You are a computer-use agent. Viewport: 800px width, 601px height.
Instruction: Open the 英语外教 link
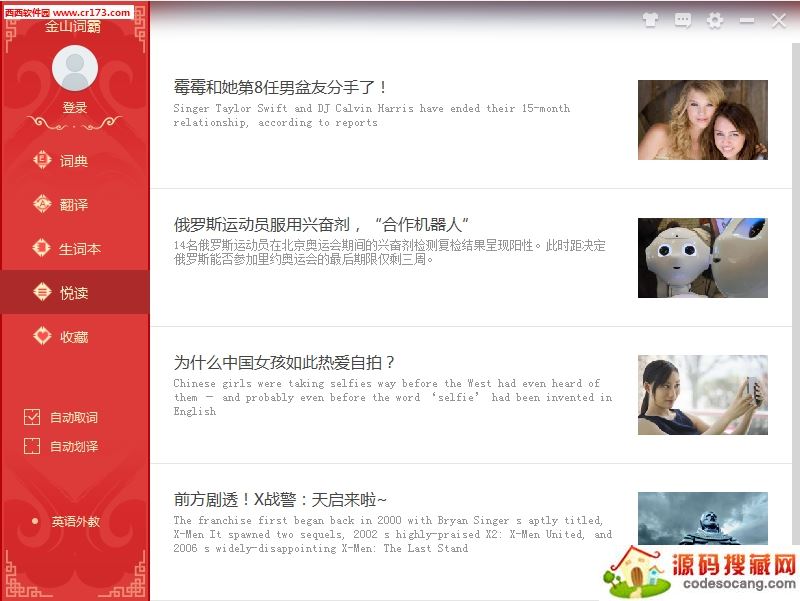coord(75,521)
